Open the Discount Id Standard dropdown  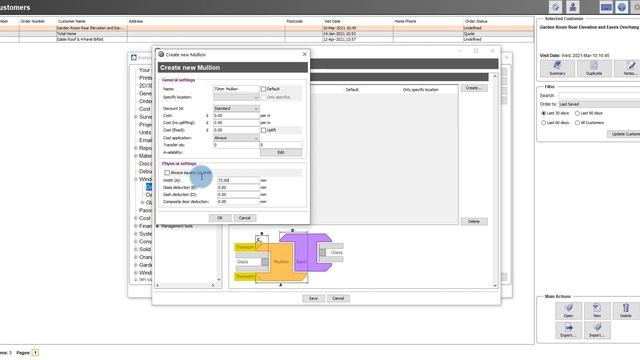[x=236, y=109]
